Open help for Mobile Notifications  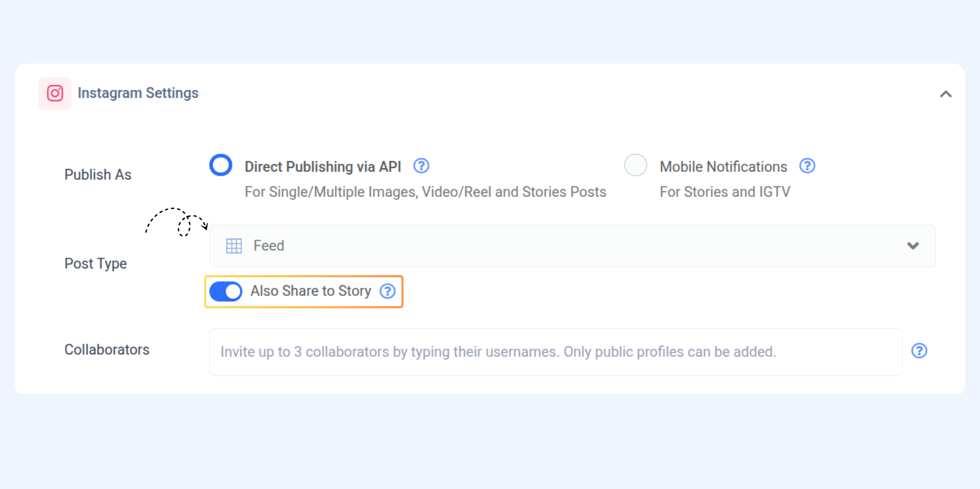[807, 166]
